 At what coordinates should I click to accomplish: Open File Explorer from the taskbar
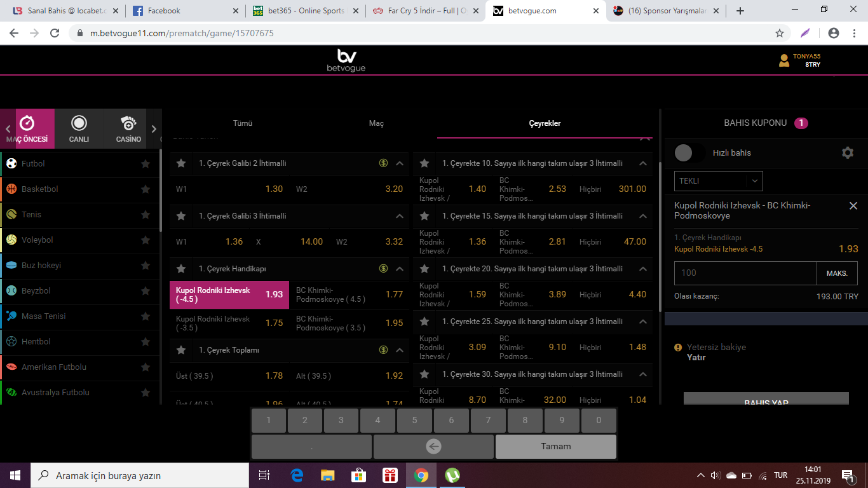(327, 475)
